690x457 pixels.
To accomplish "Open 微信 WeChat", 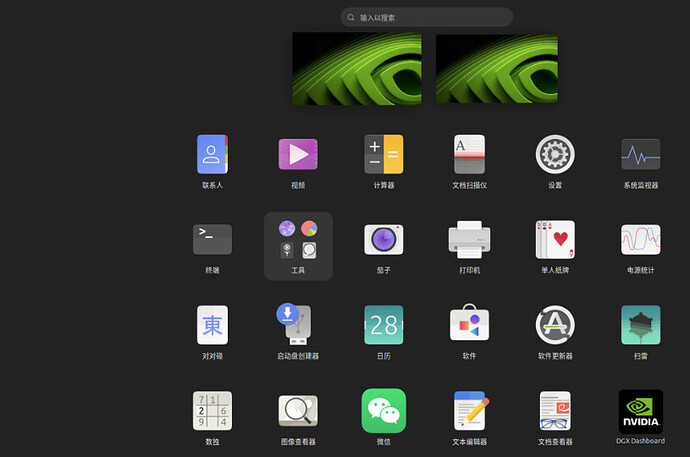I will point(383,410).
